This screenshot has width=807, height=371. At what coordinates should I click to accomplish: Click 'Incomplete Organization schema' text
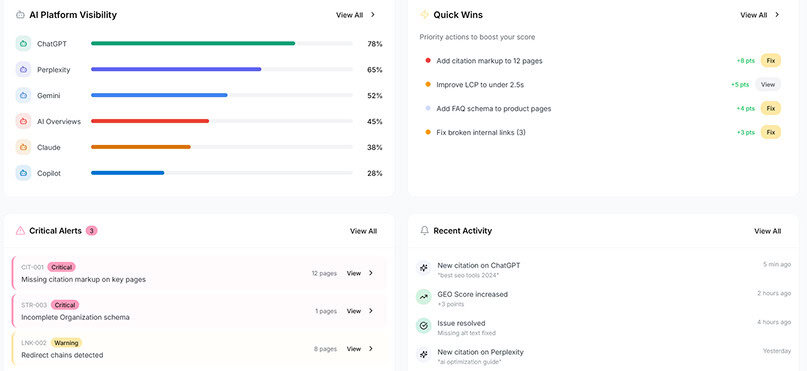pyautogui.click(x=75, y=317)
